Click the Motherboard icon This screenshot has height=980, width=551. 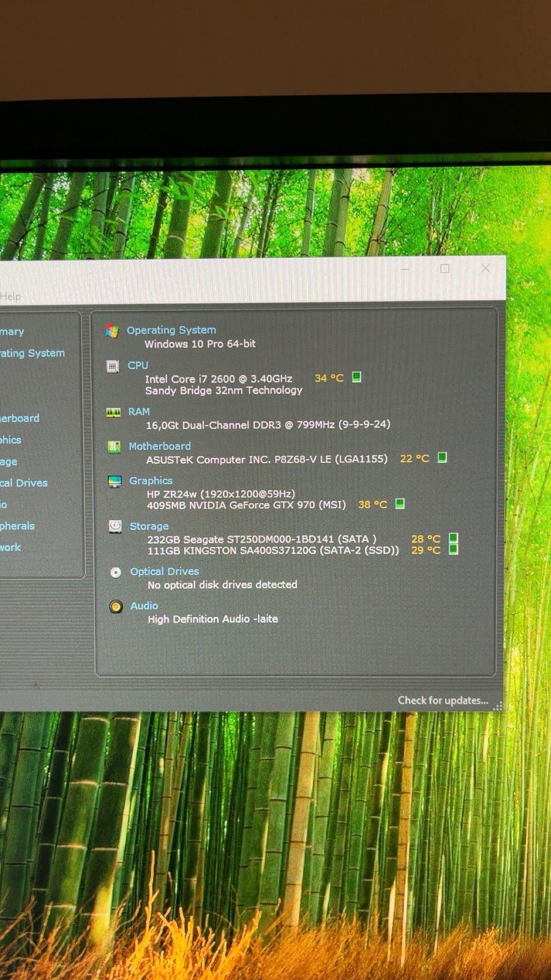click(114, 447)
